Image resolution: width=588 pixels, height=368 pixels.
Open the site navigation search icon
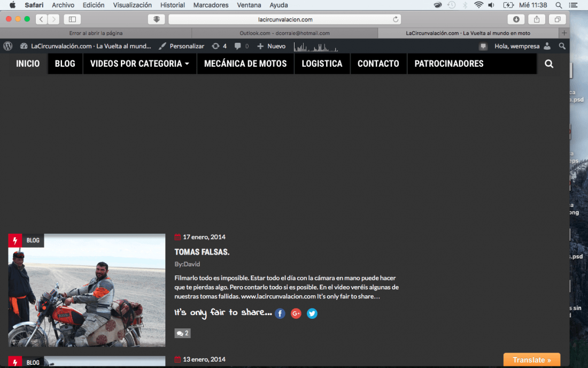click(x=548, y=64)
